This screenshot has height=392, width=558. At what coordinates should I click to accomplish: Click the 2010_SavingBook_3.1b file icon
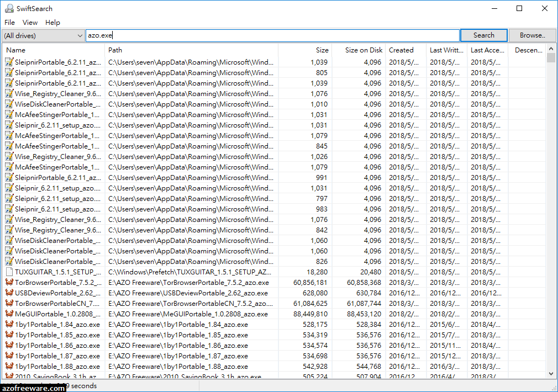click(9, 374)
